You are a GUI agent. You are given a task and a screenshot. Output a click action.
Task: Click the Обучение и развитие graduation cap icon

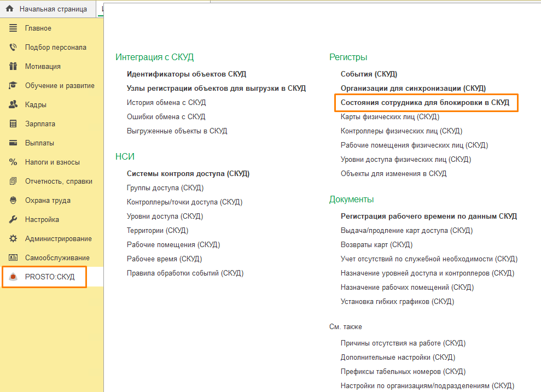pyautogui.click(x=13, y=86)
